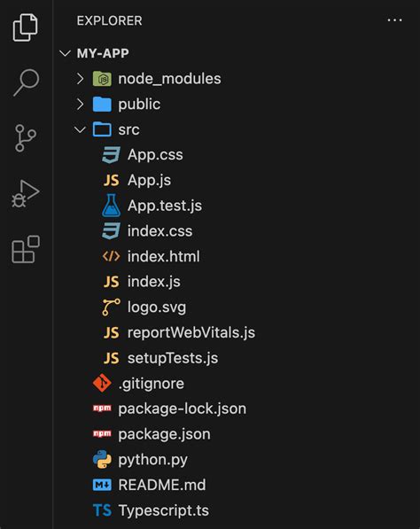Open the Explorer view in activity bar
The image size is (420, 529).
click(26, 27)
